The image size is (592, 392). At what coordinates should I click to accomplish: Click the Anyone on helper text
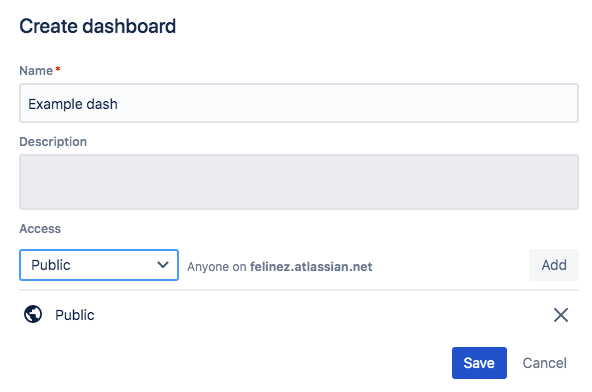pos(217,267)
